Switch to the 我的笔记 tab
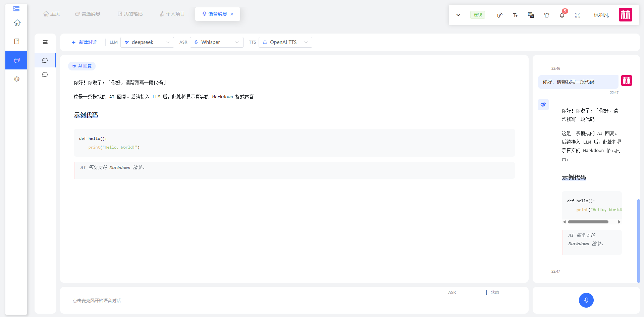The width and height of the screenshot is (644, 317). 130,14
